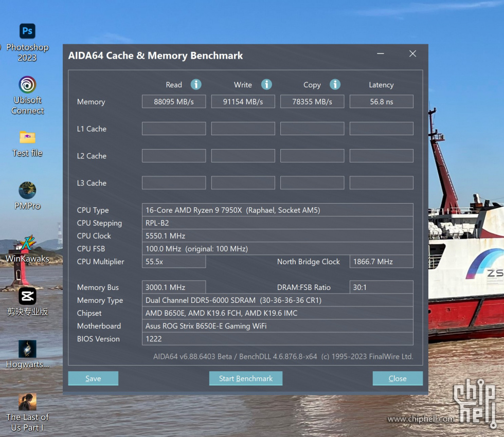
Task: Click the Read column header label
Action: [x=174, y=85]
